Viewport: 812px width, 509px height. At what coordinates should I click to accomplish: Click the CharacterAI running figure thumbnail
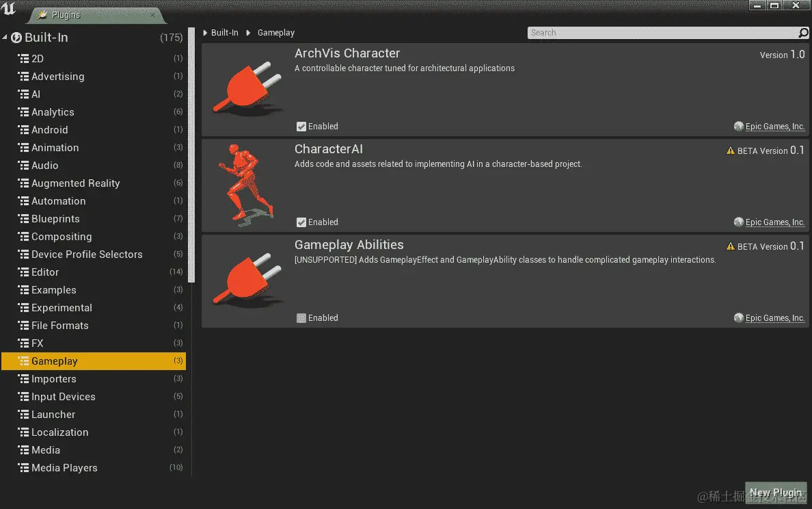(246, 185)
